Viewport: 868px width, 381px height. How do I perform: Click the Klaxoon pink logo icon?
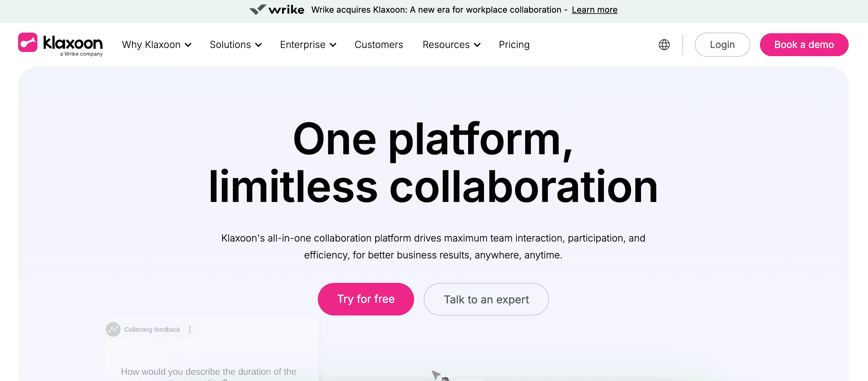pos(28,43)
